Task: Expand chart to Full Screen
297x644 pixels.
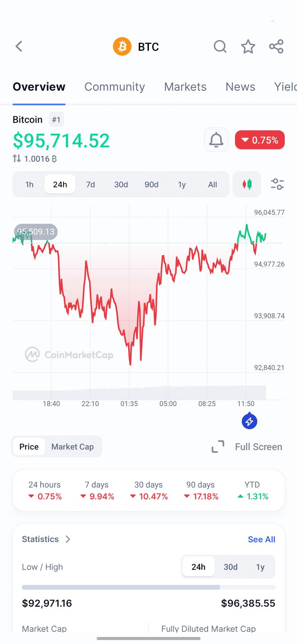Action: 247,447
